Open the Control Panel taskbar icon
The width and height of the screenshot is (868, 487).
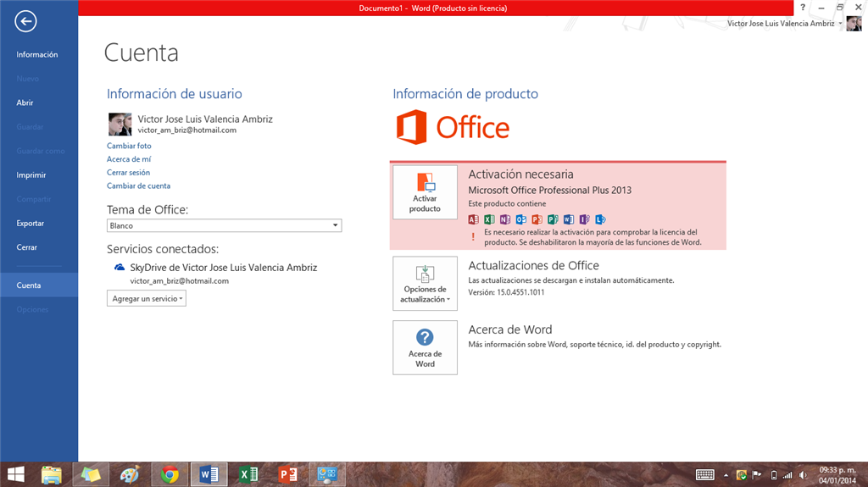327,475
